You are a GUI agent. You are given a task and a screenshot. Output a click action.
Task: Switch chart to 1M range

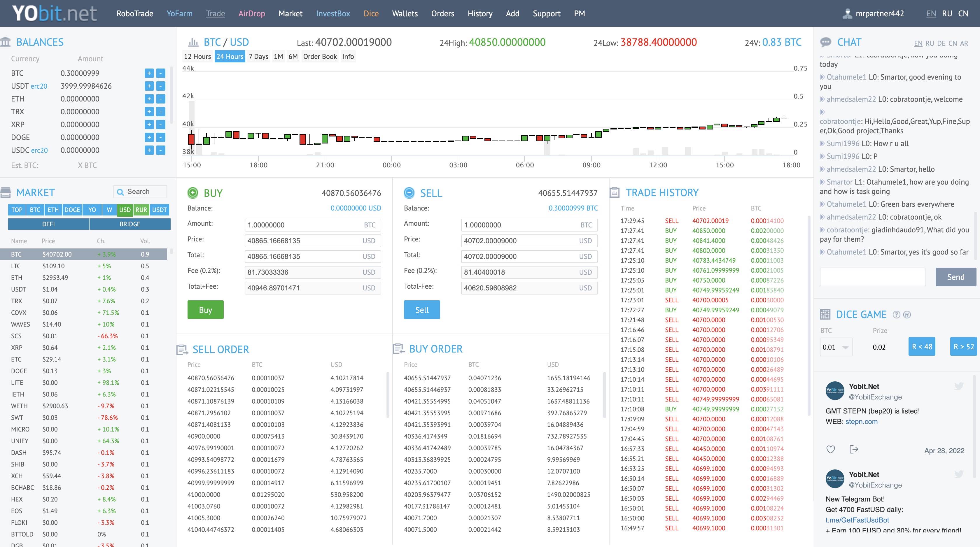278,56
